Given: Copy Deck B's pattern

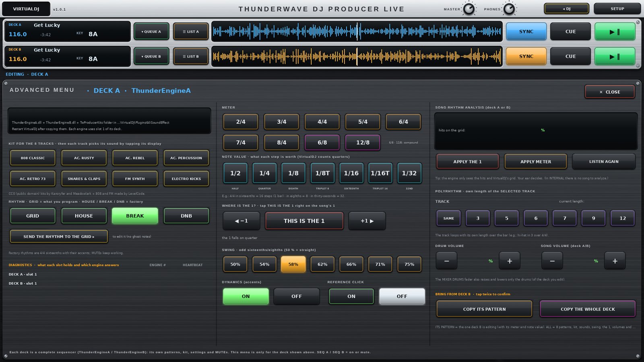Looking at the screenshot, I should (x=484, y=309).
